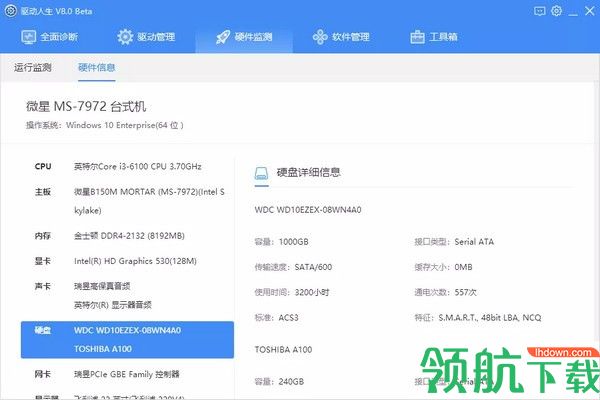Click the 容量 1000GB value

293,242
